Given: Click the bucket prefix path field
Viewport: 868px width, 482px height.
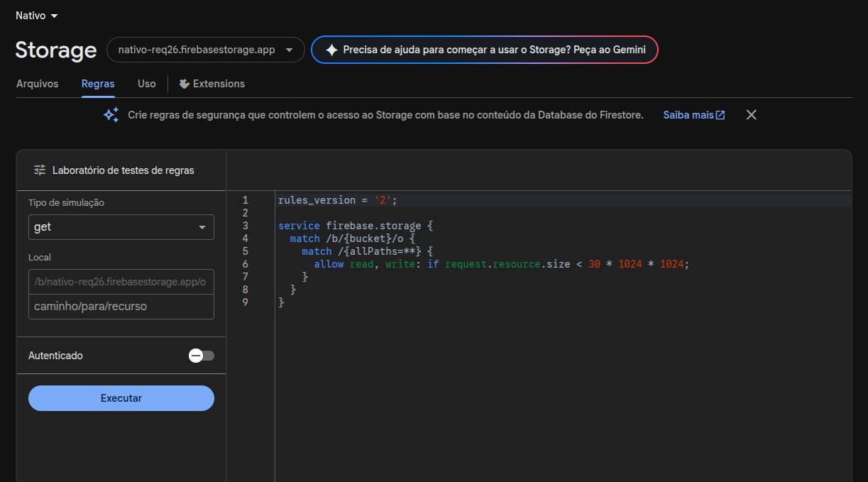Looking at the screenshot, I should (x=121, y=282).
